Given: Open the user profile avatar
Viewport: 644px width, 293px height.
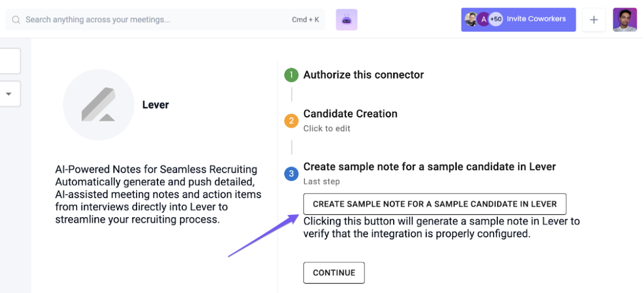Looking at the screenshot, I should point(625,20).
